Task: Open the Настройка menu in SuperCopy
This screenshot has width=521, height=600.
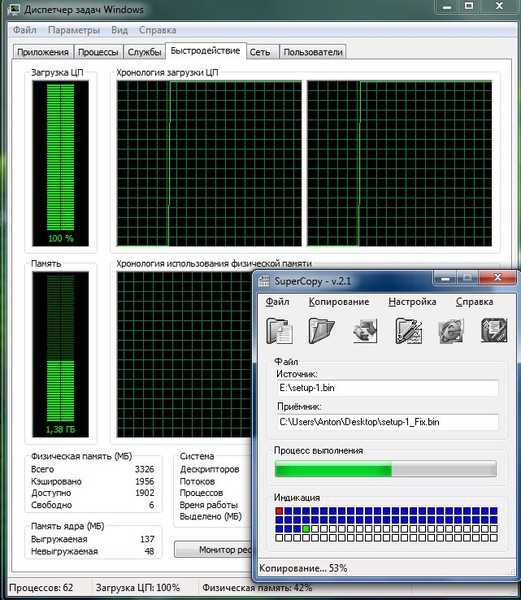Action: 412,302
